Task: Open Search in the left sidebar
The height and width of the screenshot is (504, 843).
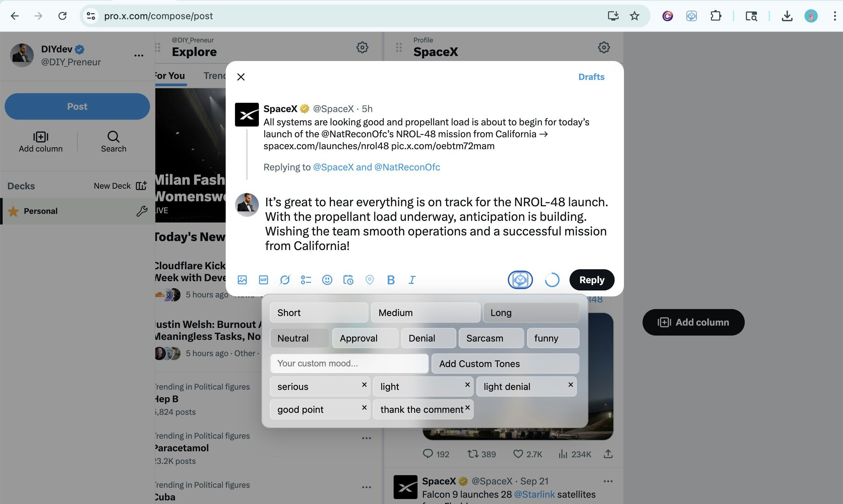Action: (x=114, y=142)
